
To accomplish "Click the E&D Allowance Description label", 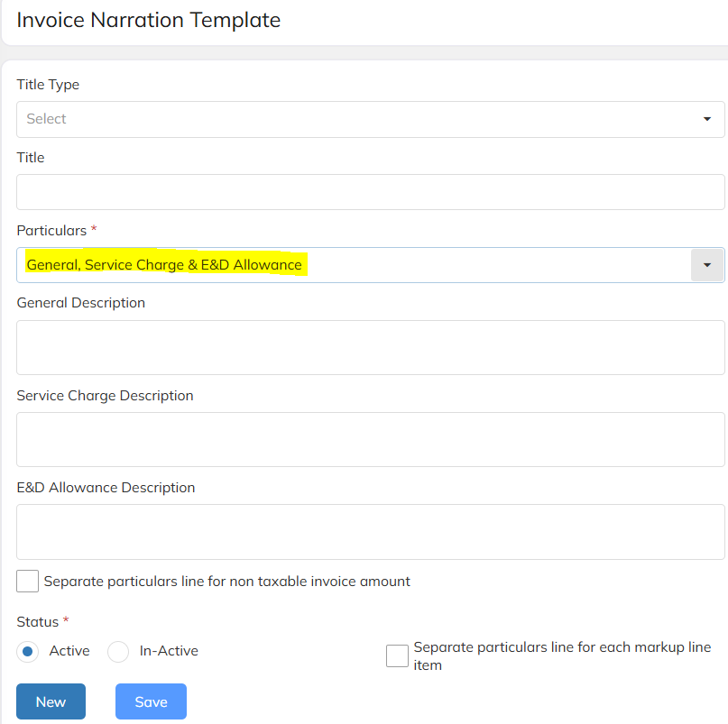I will [x=106, y=487].
